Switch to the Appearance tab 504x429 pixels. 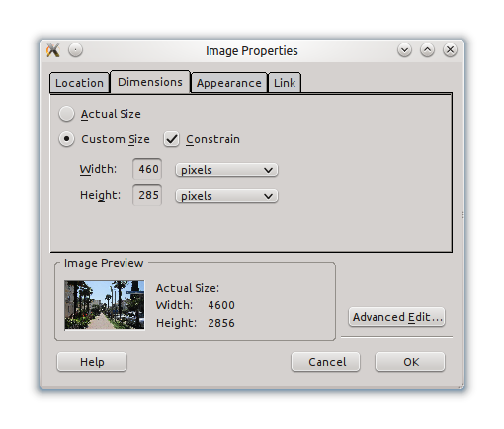click(x=229, y=83)
